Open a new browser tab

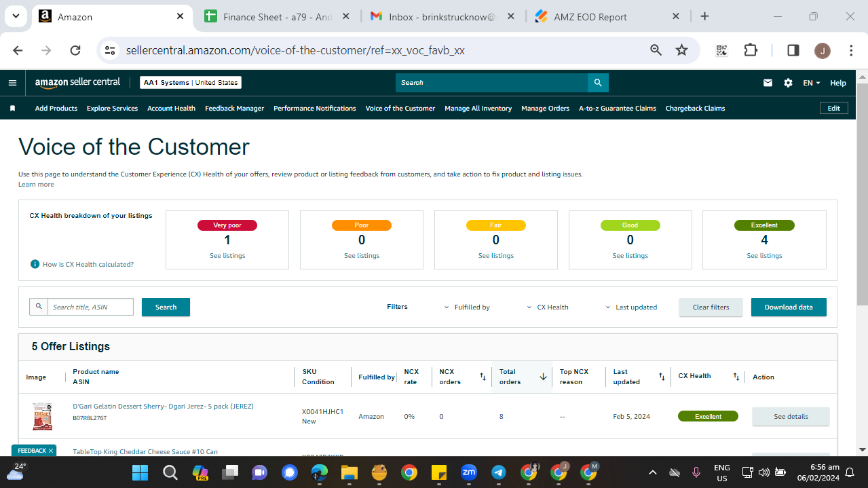(704, 16)
